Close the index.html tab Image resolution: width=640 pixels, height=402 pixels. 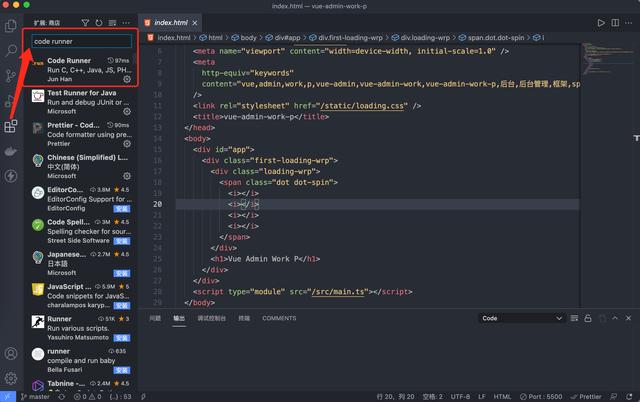tap(195, 23)
